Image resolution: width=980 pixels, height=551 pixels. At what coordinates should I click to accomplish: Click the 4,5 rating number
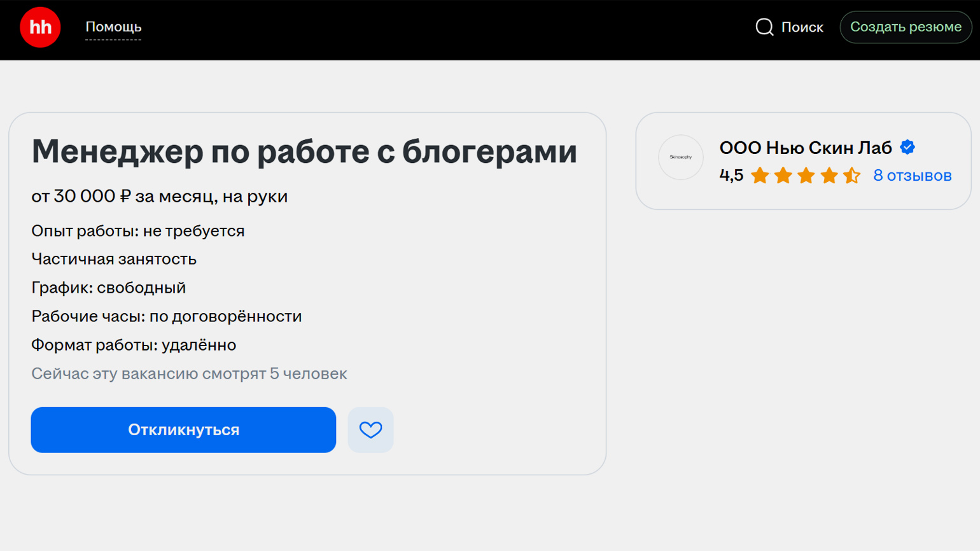(731, 176)
